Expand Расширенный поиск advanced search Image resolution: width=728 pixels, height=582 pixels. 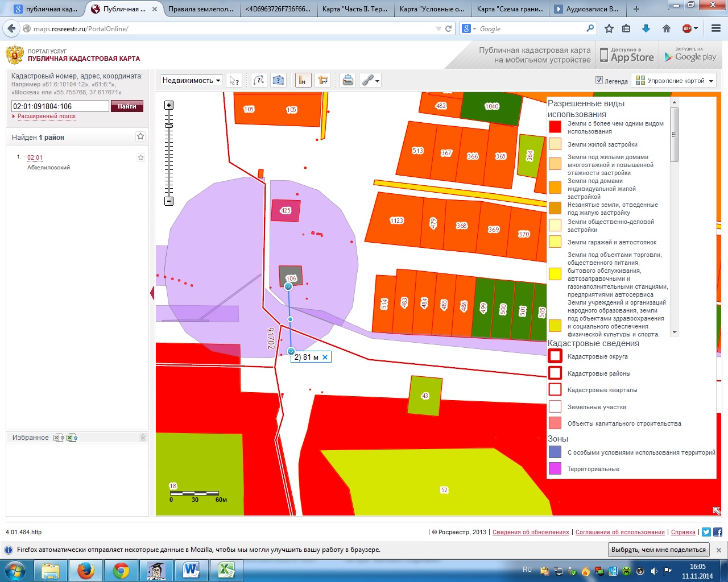pos(46,117)
